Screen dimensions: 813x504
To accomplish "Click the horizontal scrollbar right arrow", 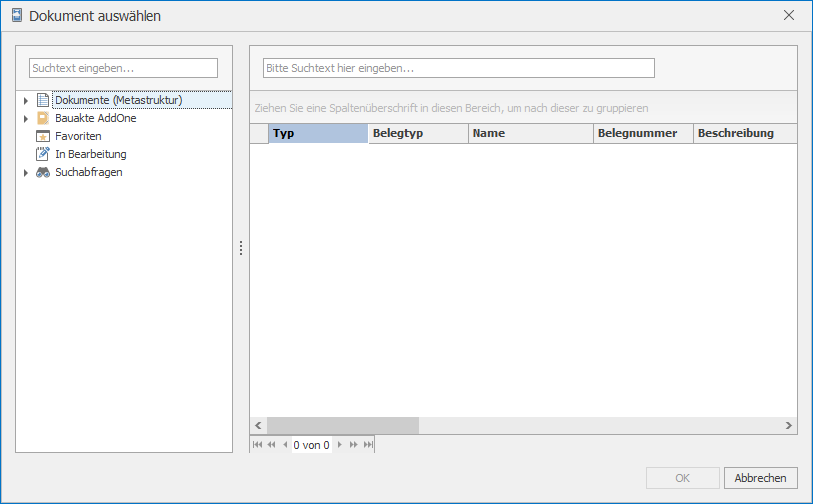I will (789, 425).
